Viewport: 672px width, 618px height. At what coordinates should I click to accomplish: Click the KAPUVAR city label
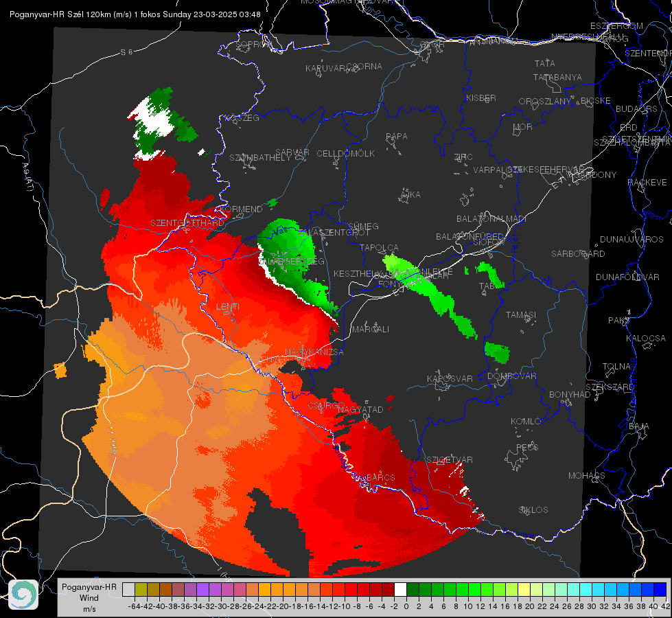[x=325, y=69]
